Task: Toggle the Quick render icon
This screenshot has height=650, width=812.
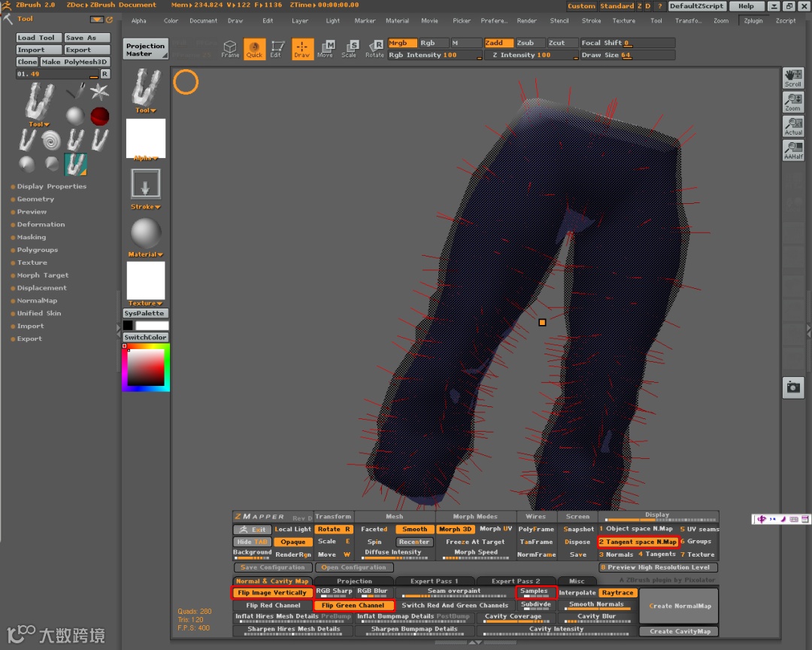Action: coord(254,49)
